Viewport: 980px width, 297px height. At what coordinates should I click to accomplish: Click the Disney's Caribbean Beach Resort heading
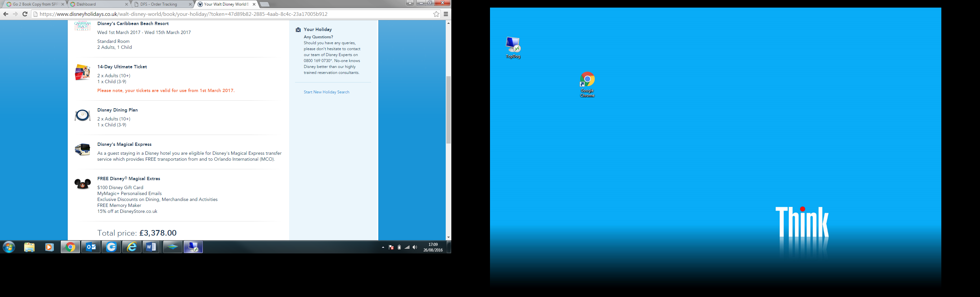tap(133, 23)
